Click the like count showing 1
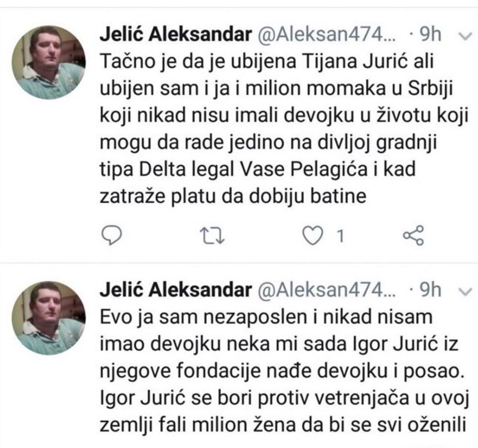The width and height of the screenshot is (478, 448). tap(340, 236)
